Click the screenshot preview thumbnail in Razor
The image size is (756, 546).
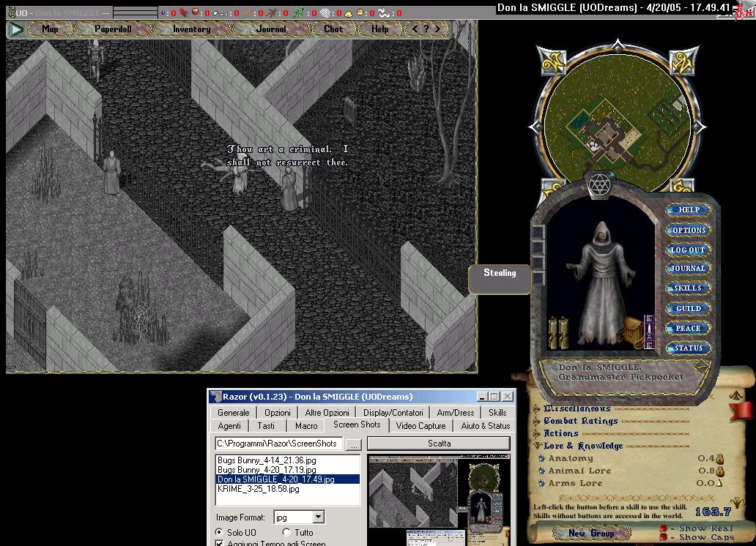pos(438,500)
